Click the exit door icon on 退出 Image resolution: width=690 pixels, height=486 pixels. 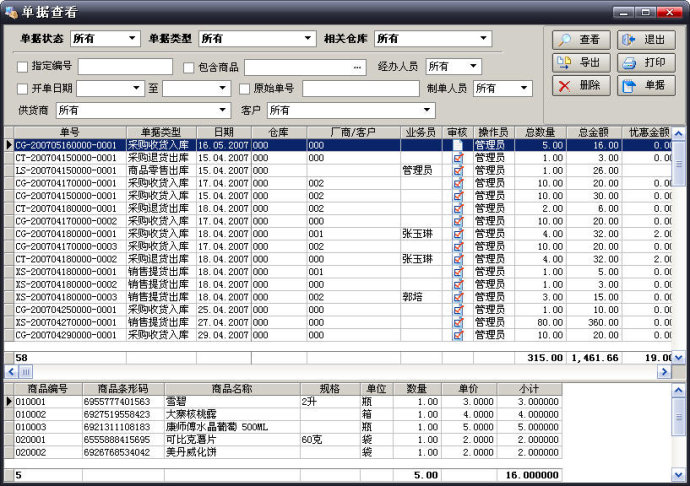(628, 40)
